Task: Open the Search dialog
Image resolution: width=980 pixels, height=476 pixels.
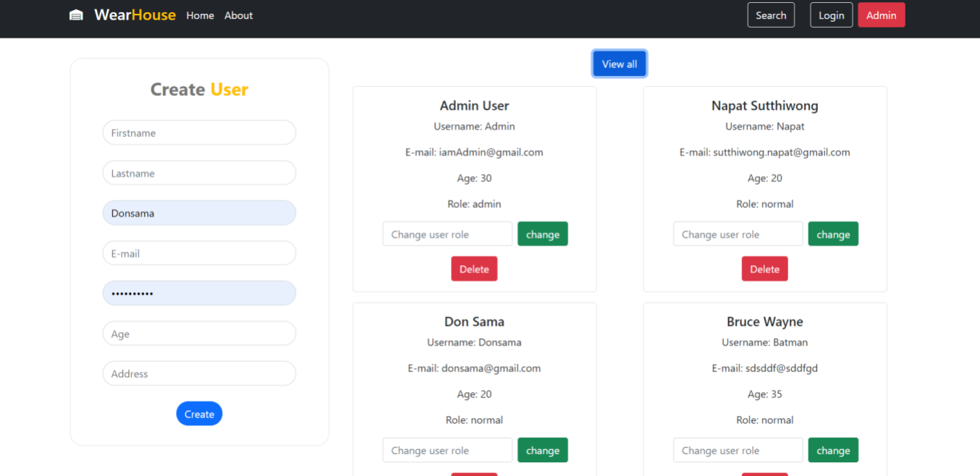Action: click(771, 14)
